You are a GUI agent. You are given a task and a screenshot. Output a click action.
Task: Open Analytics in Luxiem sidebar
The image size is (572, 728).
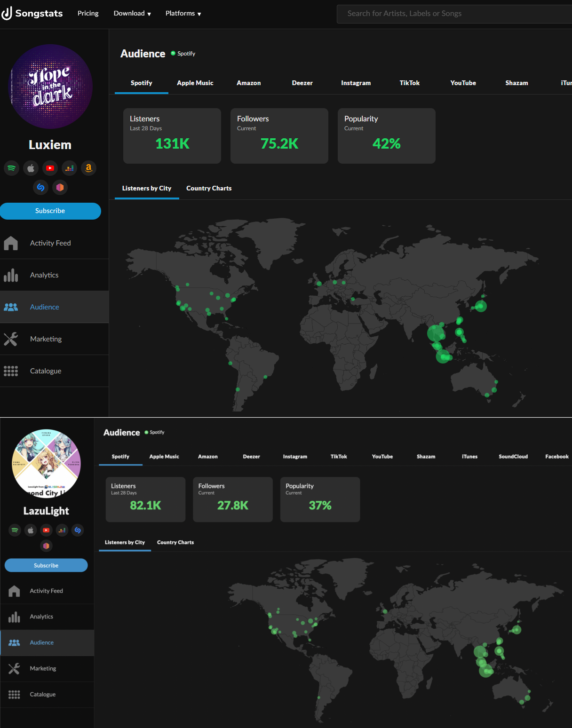[x=54, y=275]
